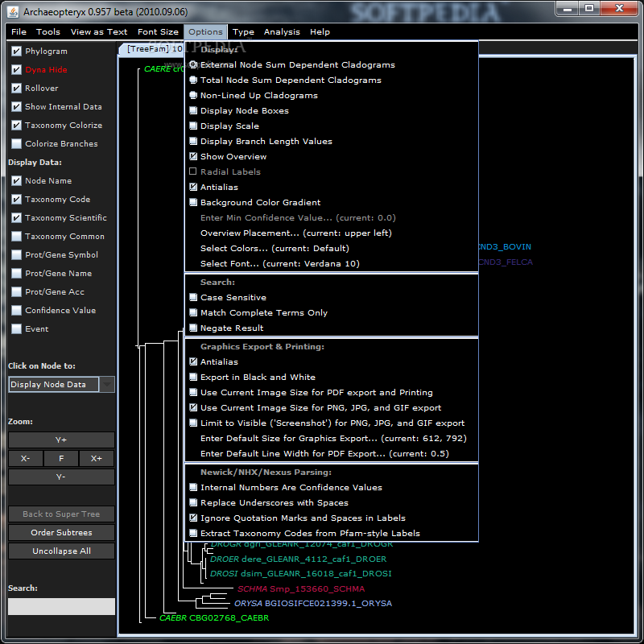The width and height of the screenshot is (644, 644).
Task: Enable Display Node Boxes option
Action: tap(332, 110)
